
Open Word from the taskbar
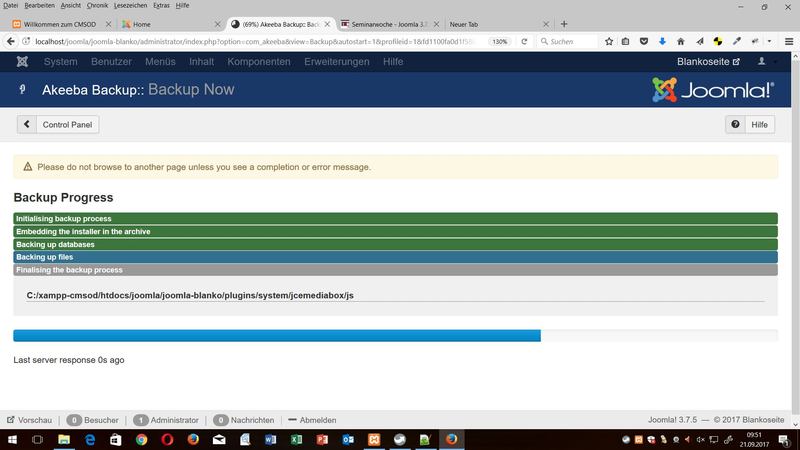pyautogui.click(x=270, y=439)
